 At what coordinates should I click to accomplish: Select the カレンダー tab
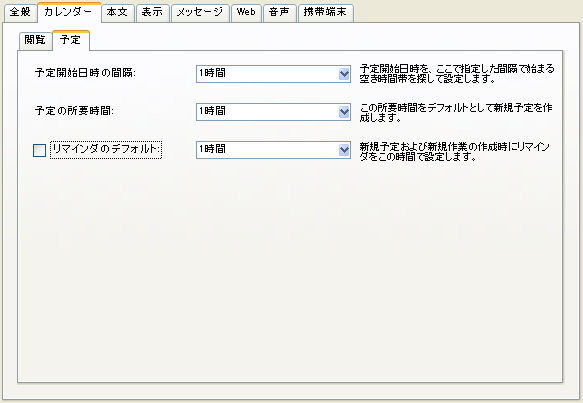[x=69, y=12]
